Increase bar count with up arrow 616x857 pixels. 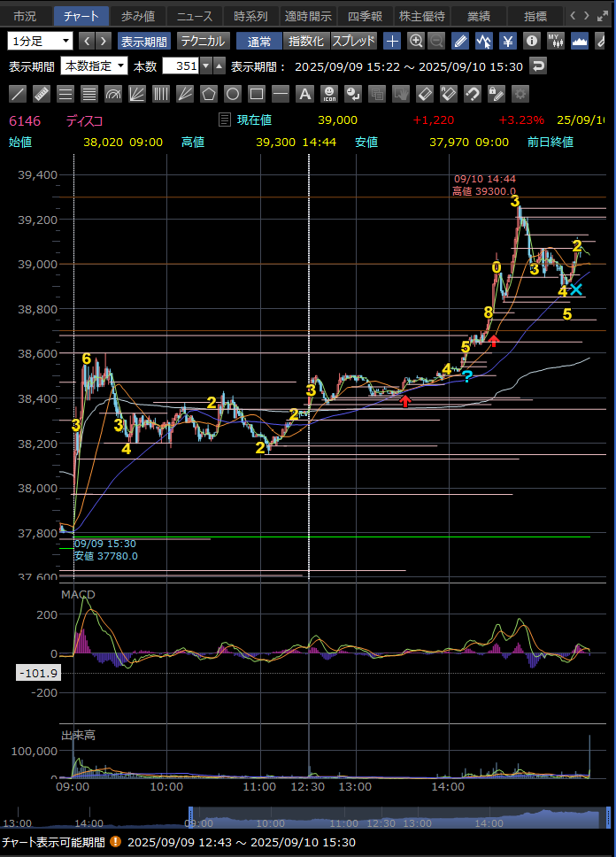(x=219, y=66)
